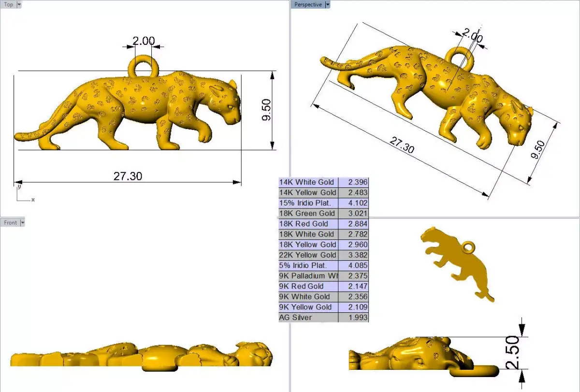Open the Perspective viewport title dropdown arrow
Image resolution: width=580 pixels, height=392 pixels.
[328, 4]
